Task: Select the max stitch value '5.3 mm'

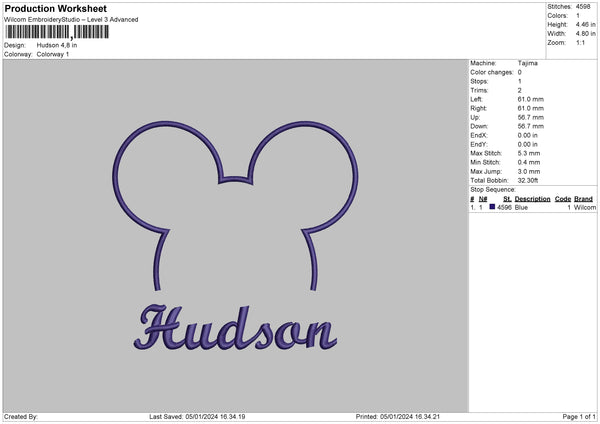Action: 528,153
